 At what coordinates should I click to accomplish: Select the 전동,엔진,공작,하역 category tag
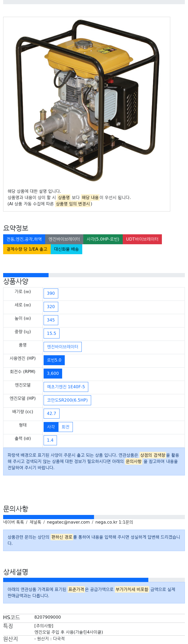[x=24, y=239]
